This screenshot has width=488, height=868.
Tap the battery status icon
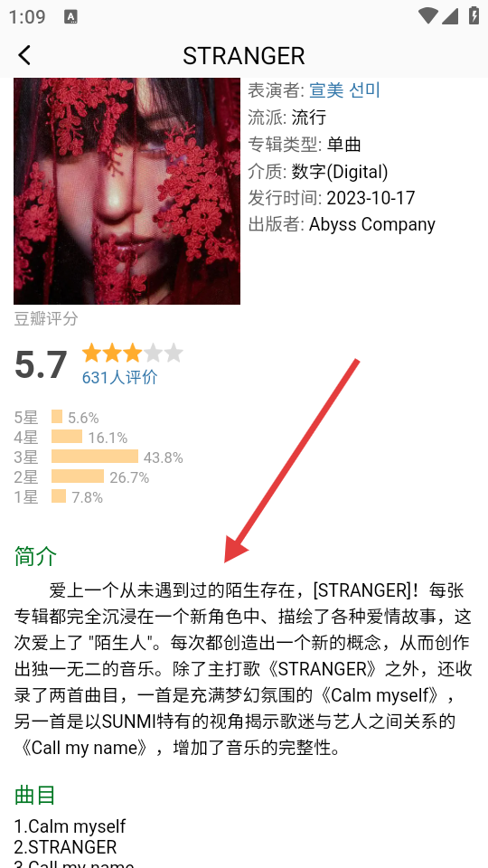pos(474,15)
